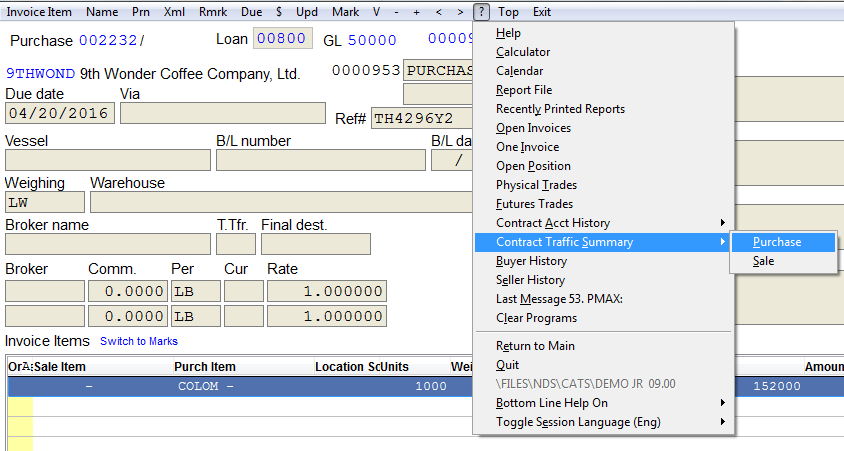Select One Invoice menu entry
The width and height of the screenshot is (844, 451).
[x=603, y=147]
